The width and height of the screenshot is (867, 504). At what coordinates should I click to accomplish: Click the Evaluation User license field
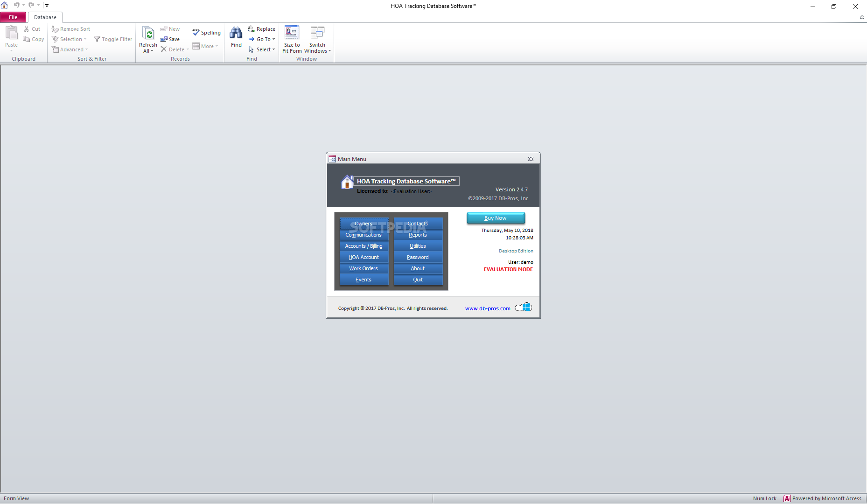point(411,191)
